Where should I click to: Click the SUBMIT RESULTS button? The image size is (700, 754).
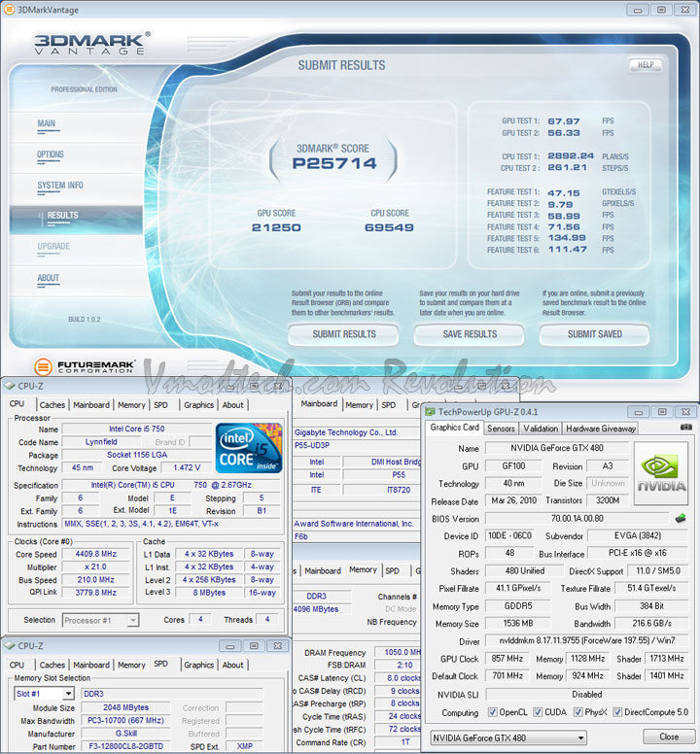[x=343, y=334]
